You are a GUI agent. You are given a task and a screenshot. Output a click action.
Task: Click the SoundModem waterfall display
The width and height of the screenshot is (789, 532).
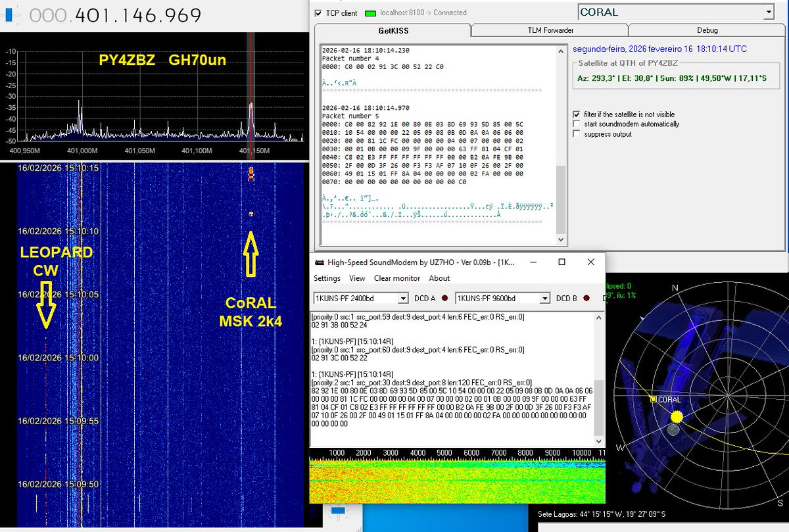click(x=457, y=481)
